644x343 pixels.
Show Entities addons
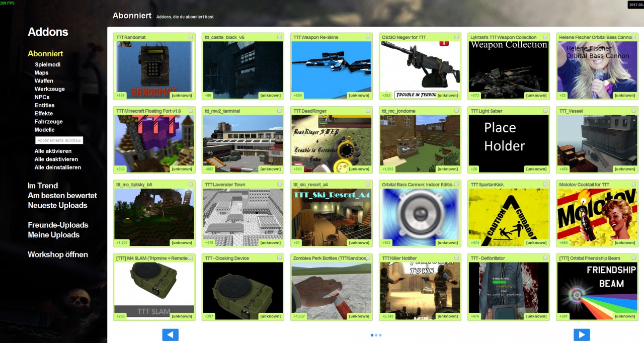click(x=45, y=105)
